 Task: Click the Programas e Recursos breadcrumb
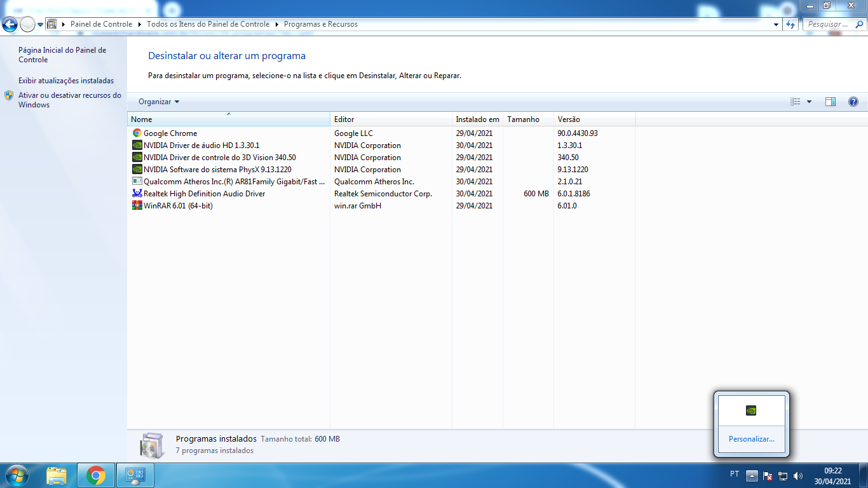coord(321,24)
